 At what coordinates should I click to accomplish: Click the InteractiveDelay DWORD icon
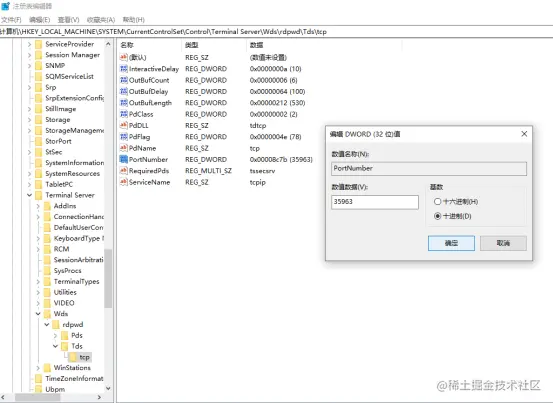(123, 69)
